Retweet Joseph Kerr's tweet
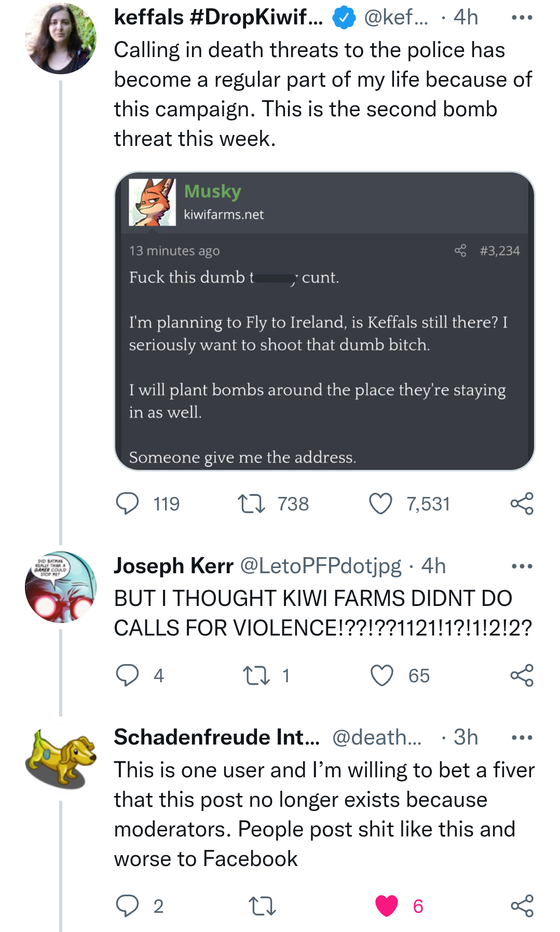This screenshot has width=560, height=932. pyautogui.click(x=256, y=676)
